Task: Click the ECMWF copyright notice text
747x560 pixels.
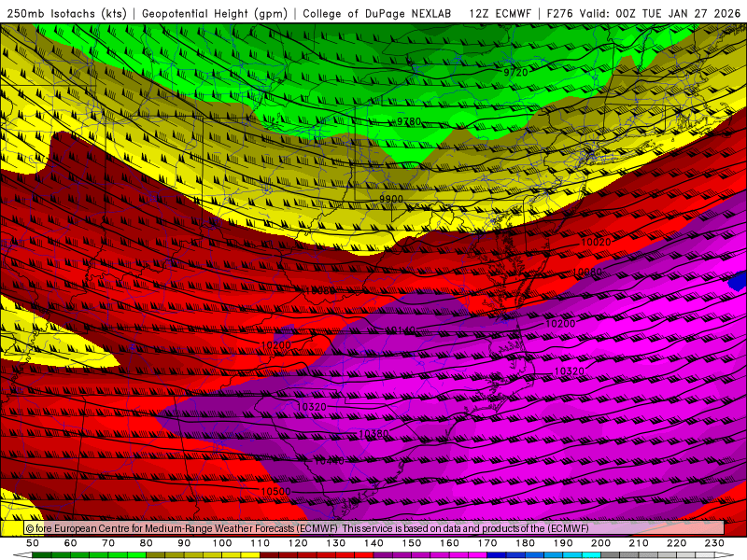Action: [307, 528]
